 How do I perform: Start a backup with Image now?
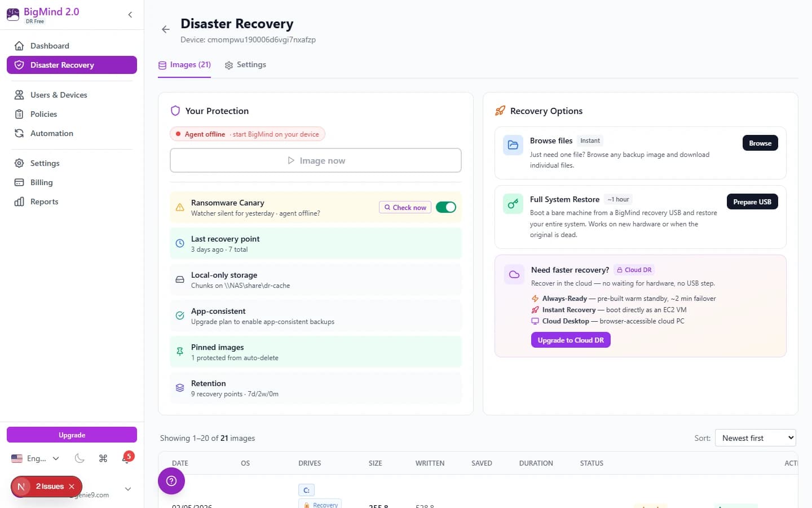coord(316,160)
